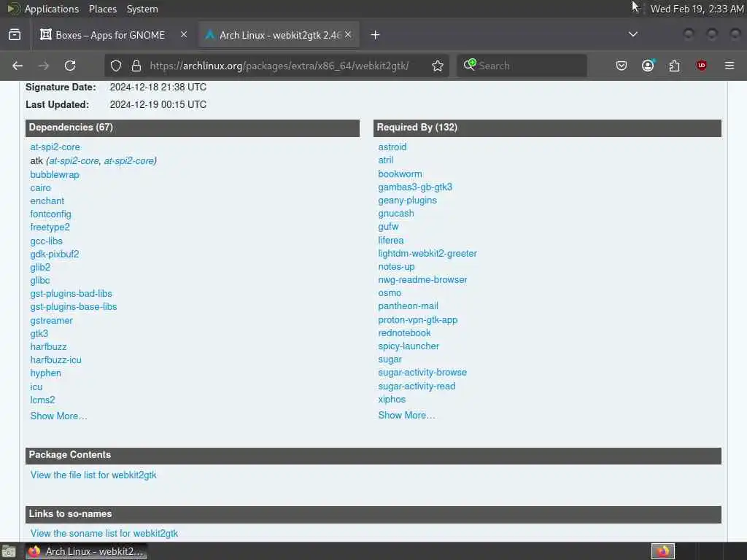The image size is (747, 560).
Task: View the soname list for webkit2gtk
Action: coord(104,533)
